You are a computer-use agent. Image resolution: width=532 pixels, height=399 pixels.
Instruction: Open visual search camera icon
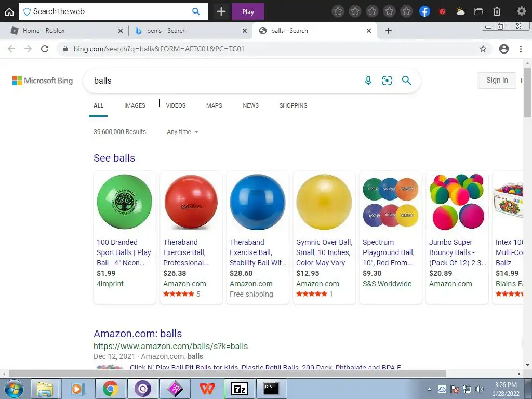tap(387, 81)
